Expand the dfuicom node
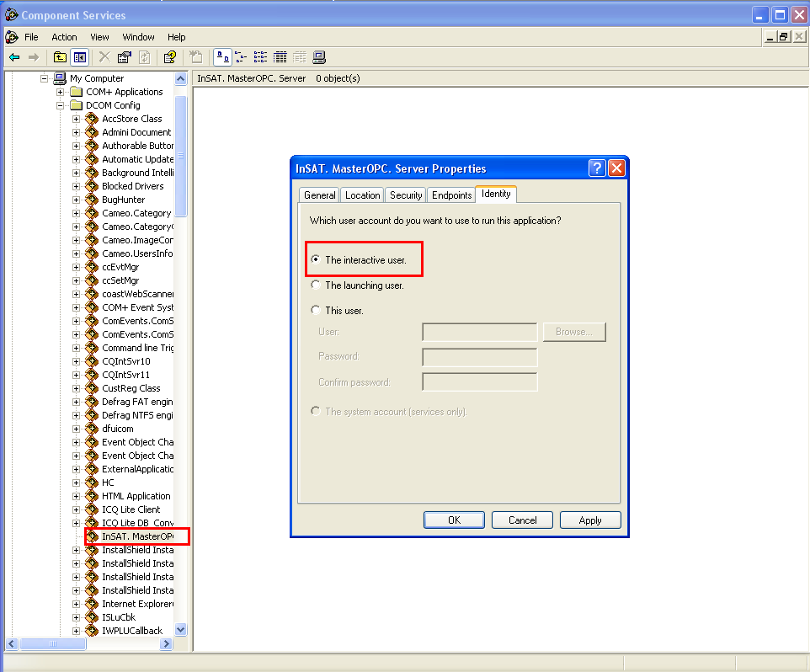The height and width of the screenshot is (672, 810). coord(77,429)
